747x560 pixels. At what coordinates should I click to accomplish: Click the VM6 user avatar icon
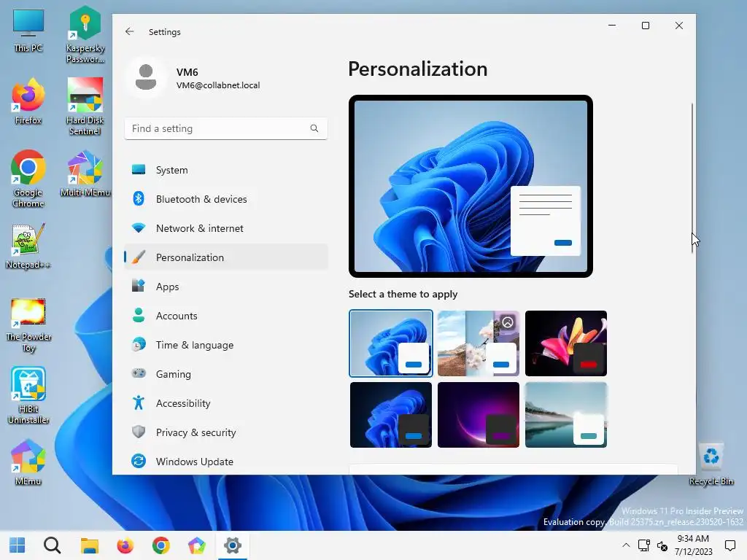tap(146, 77)
